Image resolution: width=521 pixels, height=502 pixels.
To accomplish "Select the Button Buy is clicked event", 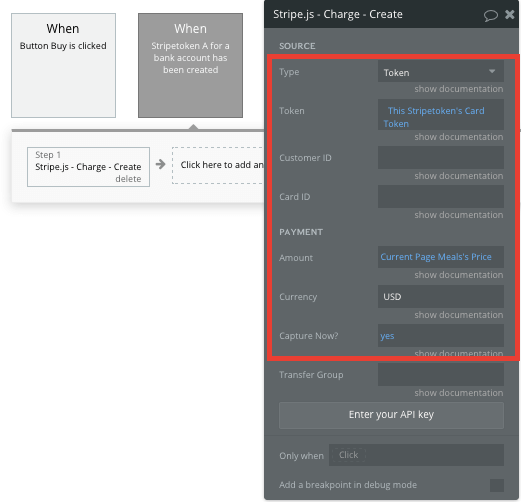I will 63,65.
